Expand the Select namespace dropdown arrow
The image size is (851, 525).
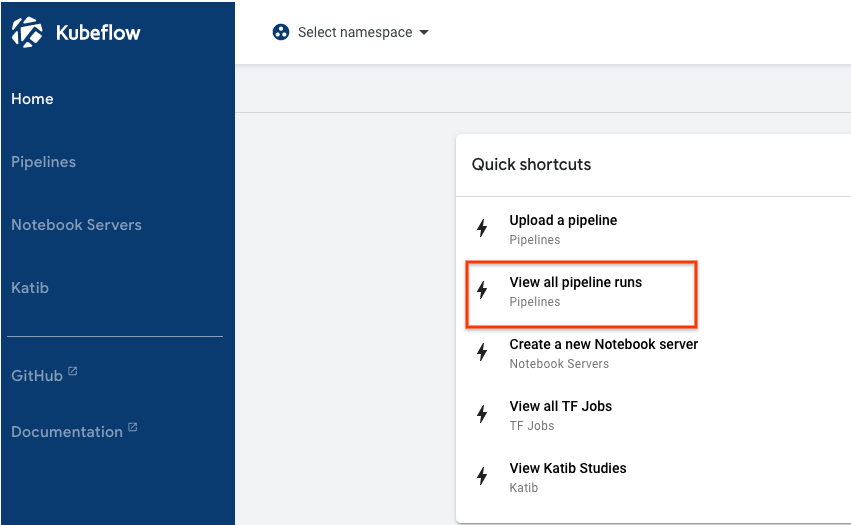[424, 33]
